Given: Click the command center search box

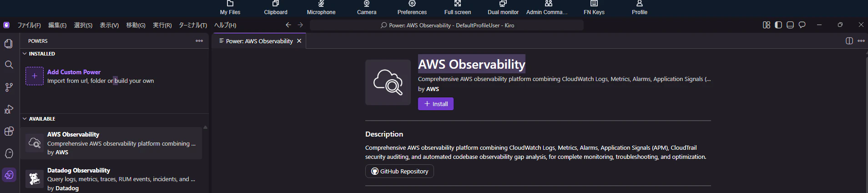Looking at the screenshot, I should click(447, 25).
